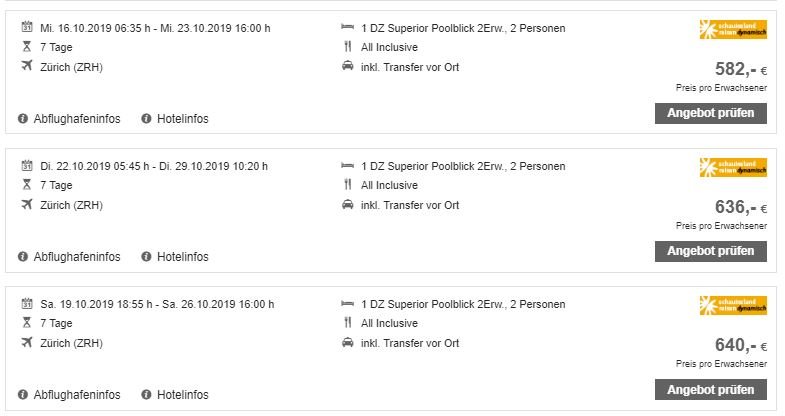The height and width of the screenshot is (416, 785).
Task: Click the info icon beside Abflughafeninfos in the 640 € offer
Action: pyautogui.click(x=23, y=395)
